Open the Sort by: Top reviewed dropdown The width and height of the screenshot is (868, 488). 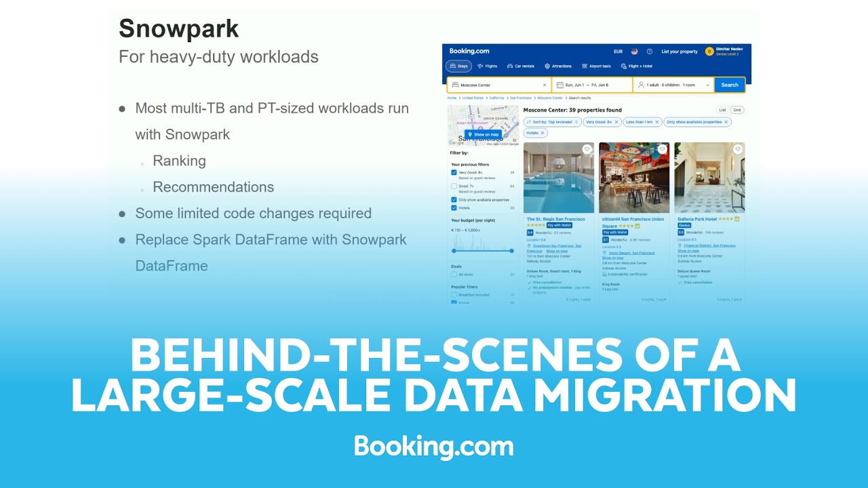[553, 122]
